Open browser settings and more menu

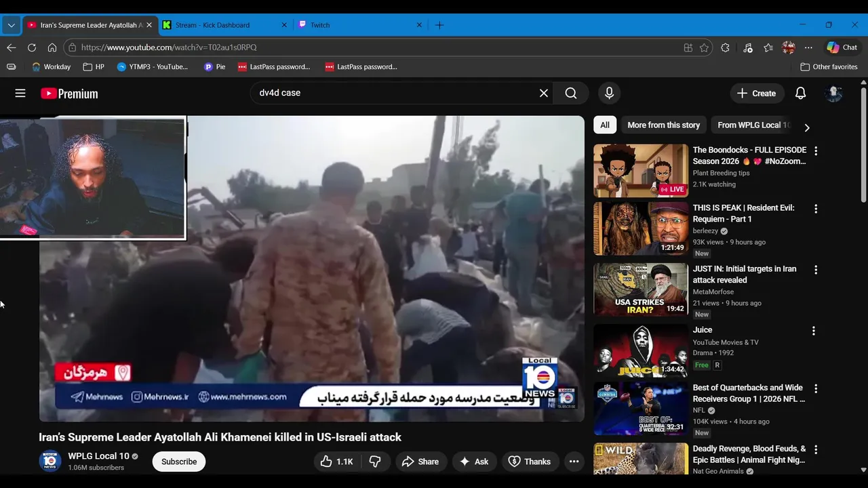tap(808, 47)
